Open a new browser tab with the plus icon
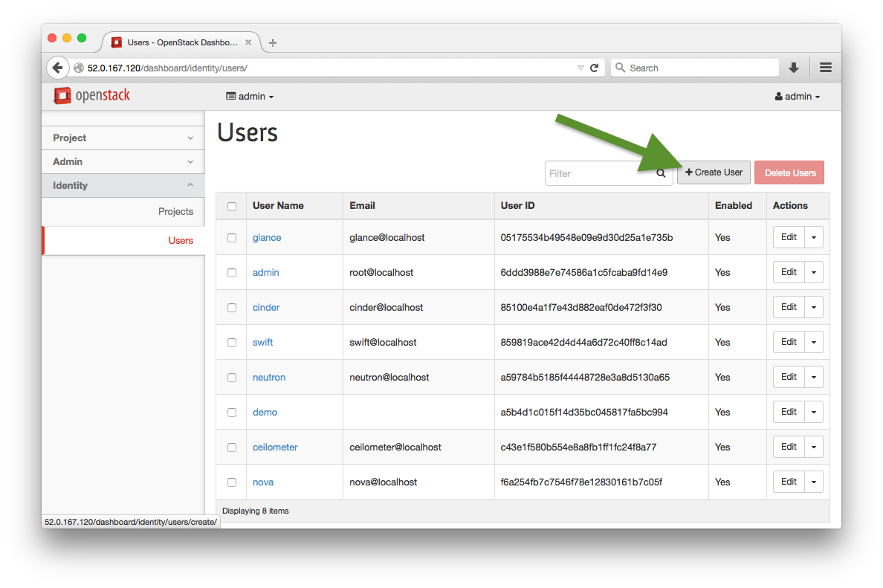 [272, 42]
